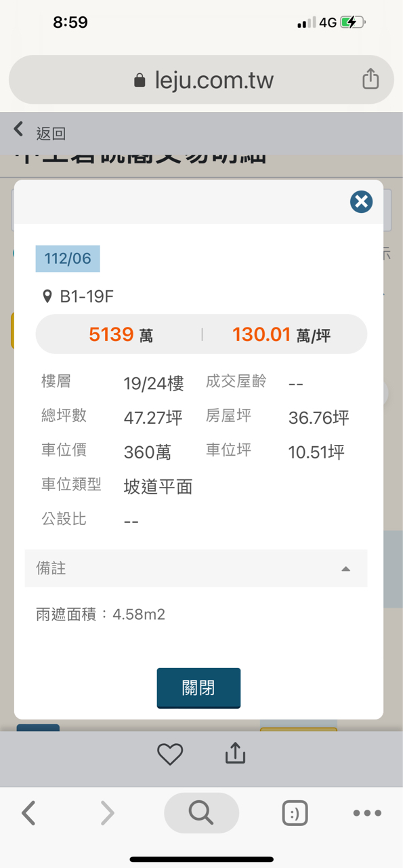
Task: Open the three-dot more menu
Action: click(x=367, y=813)
